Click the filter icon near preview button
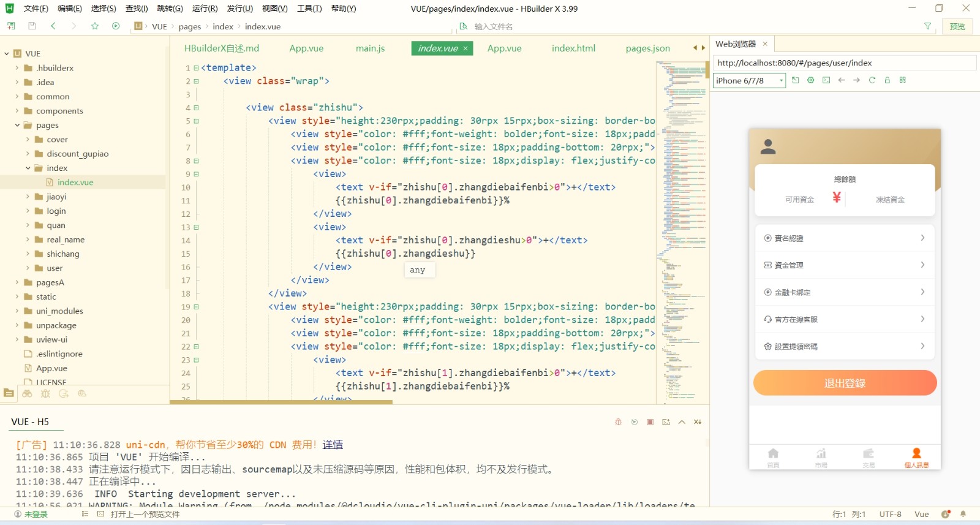The image size is (980, 525). (x=927, y=26)
